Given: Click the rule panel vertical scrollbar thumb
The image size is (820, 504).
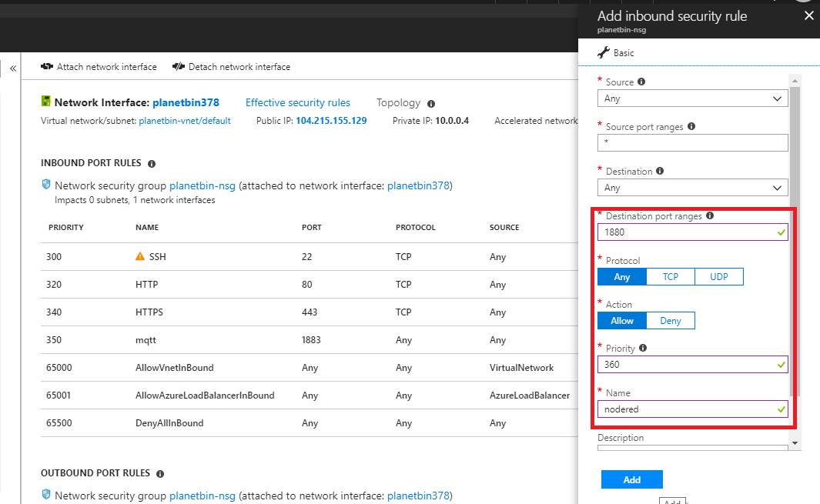Looking at the screenshot, I should coord(795,241).
